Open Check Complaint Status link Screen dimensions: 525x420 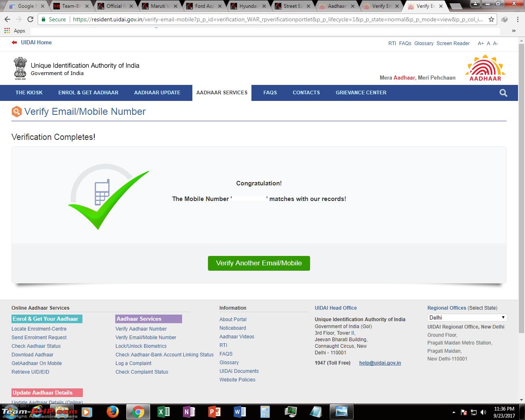(142, 372)
